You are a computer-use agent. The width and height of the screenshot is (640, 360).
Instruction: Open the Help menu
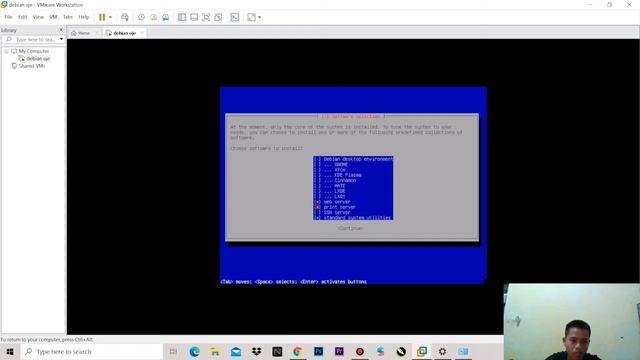(x=84, y=17)
